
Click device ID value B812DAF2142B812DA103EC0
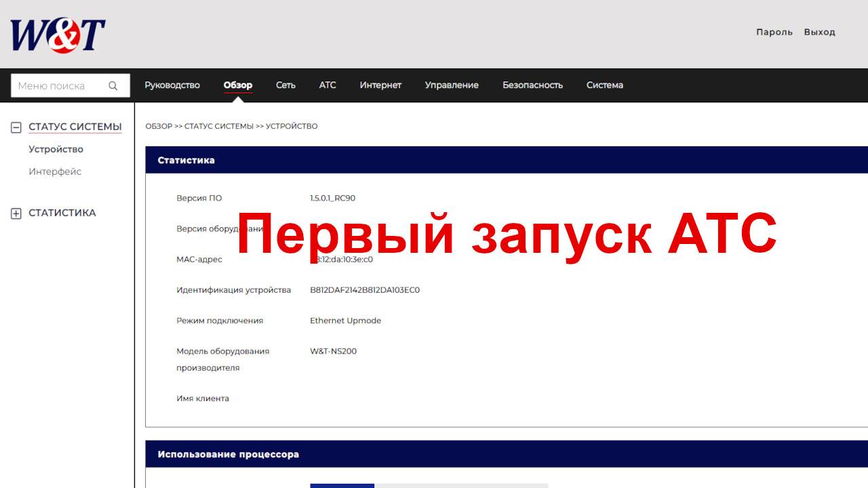coord(365,290)
